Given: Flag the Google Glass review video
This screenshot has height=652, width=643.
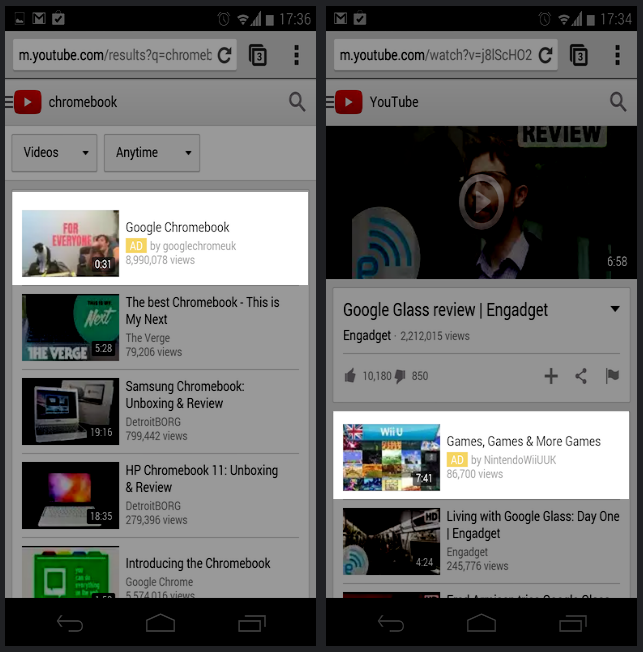Looking at the screenshot, I should [612, 376].
